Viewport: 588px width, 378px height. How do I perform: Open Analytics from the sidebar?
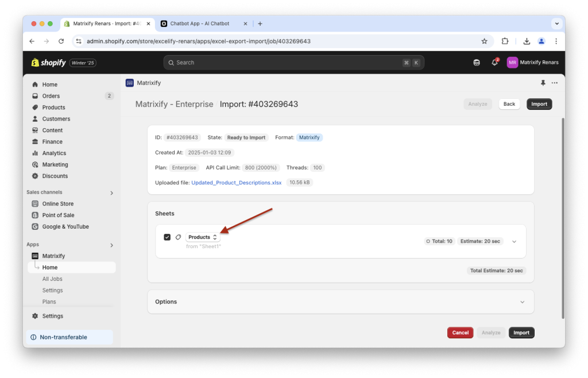tap(36, 153)
